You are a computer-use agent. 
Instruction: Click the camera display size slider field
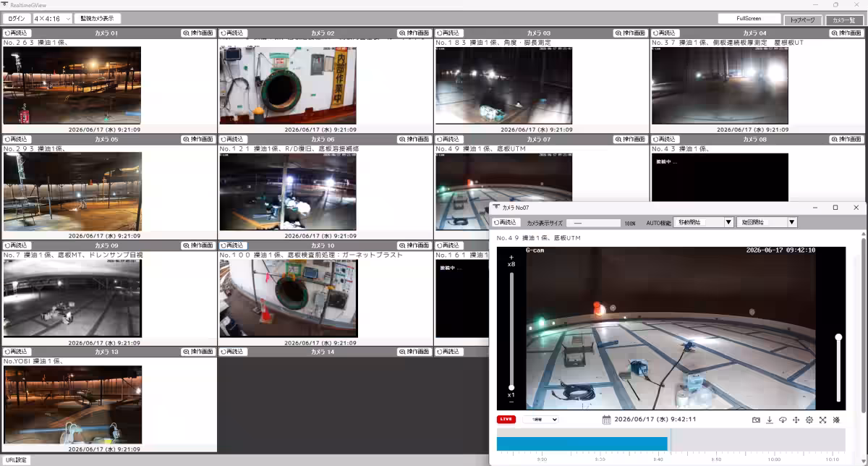click(593, 223)
